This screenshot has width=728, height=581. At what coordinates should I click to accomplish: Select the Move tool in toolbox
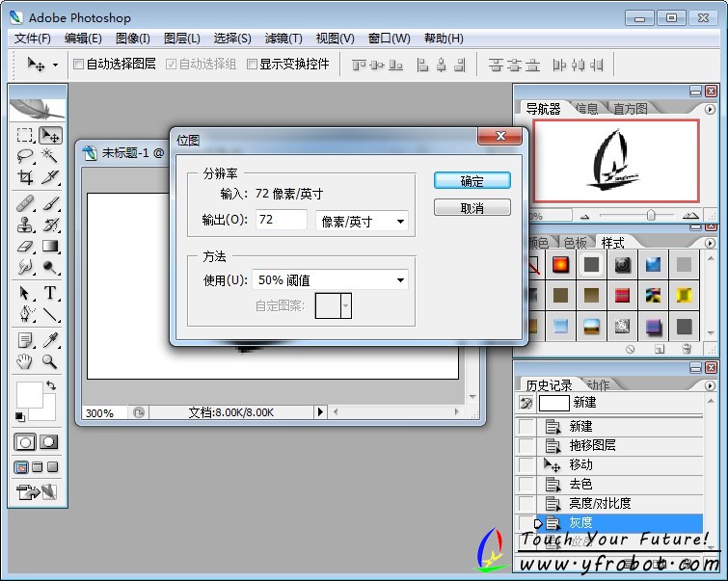50,136
